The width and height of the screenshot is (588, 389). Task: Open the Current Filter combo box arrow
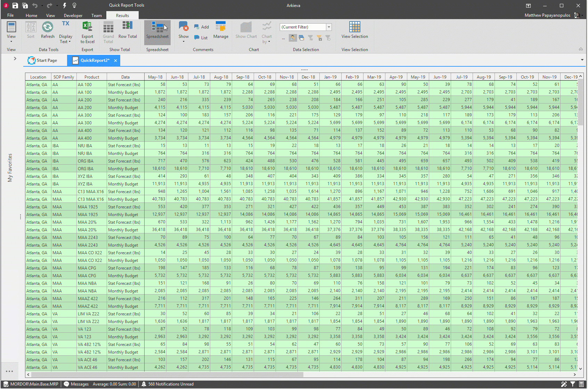329,27
